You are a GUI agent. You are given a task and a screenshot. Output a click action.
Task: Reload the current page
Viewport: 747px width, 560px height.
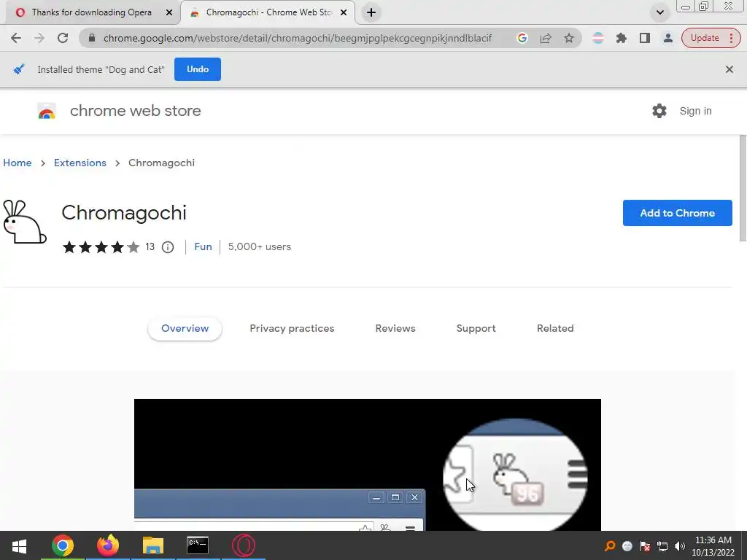click(x=63, y=38)
